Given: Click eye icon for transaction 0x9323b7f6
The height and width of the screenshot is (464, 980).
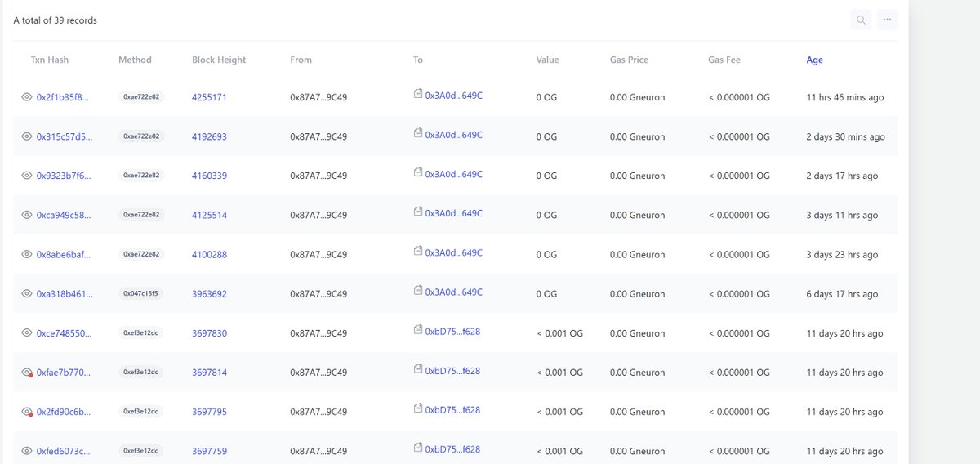Looking at the screenshot, I should click(27, 176).
